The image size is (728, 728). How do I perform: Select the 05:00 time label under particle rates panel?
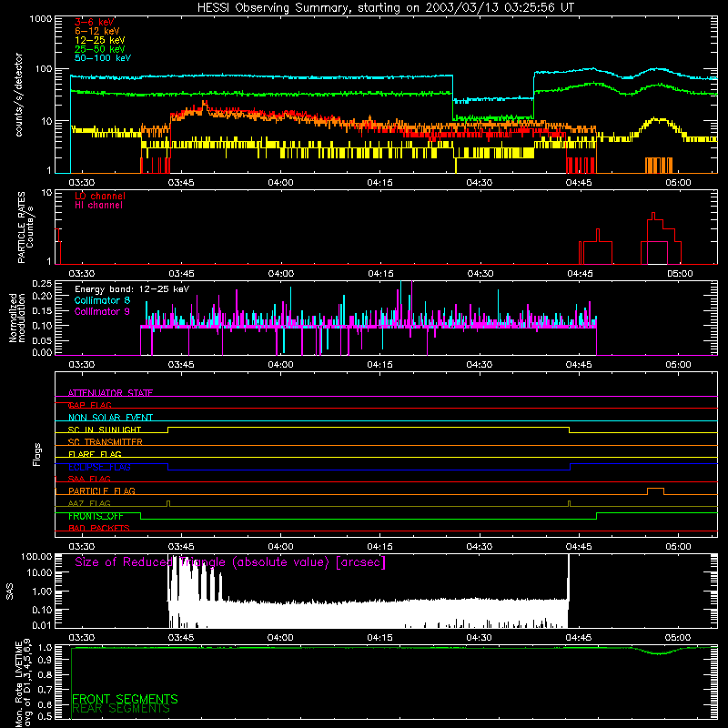(x=680, y=274)
